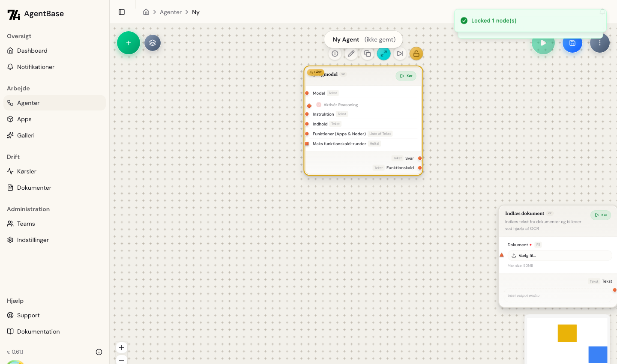This screenshot has height=364, width=617.
Task: Go to Dashboard in the sidebar
Action: coord(32,51)
